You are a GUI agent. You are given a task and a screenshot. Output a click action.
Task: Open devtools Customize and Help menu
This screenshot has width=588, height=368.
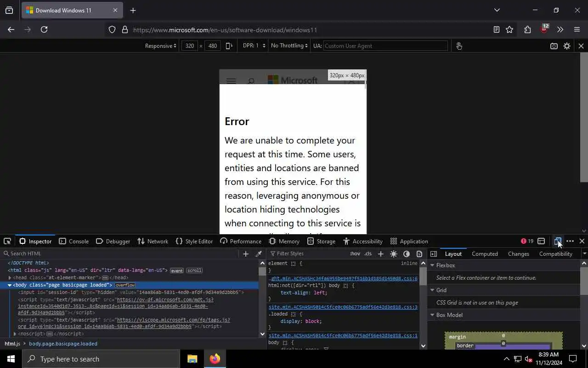(570, 241)
